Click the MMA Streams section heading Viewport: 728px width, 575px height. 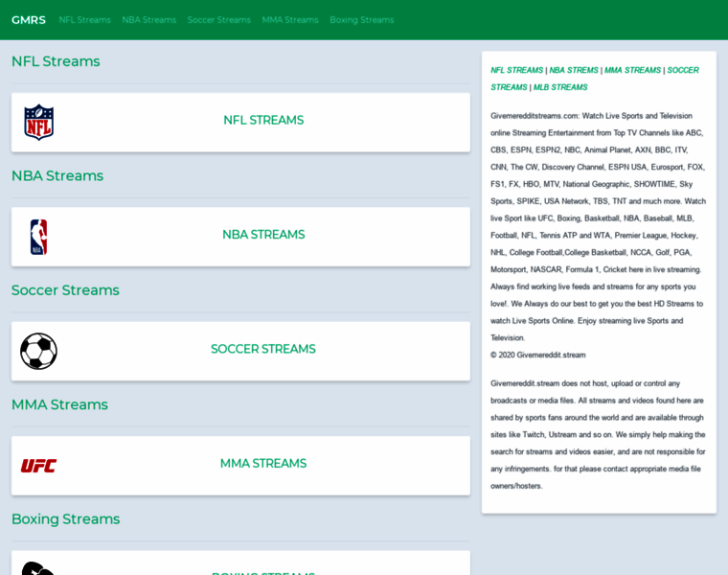(x=60, y=404)
